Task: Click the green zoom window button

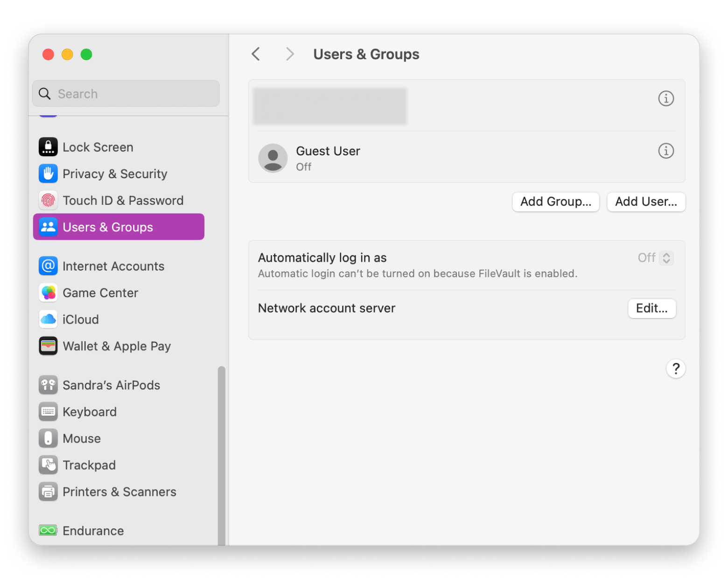Action: click(x=86, y=54)
